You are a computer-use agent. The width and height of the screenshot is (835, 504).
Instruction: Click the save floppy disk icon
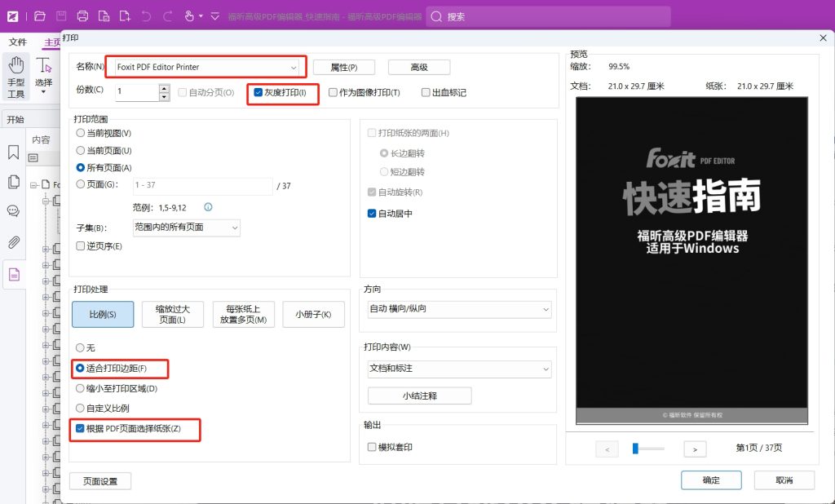click(61, 16)
